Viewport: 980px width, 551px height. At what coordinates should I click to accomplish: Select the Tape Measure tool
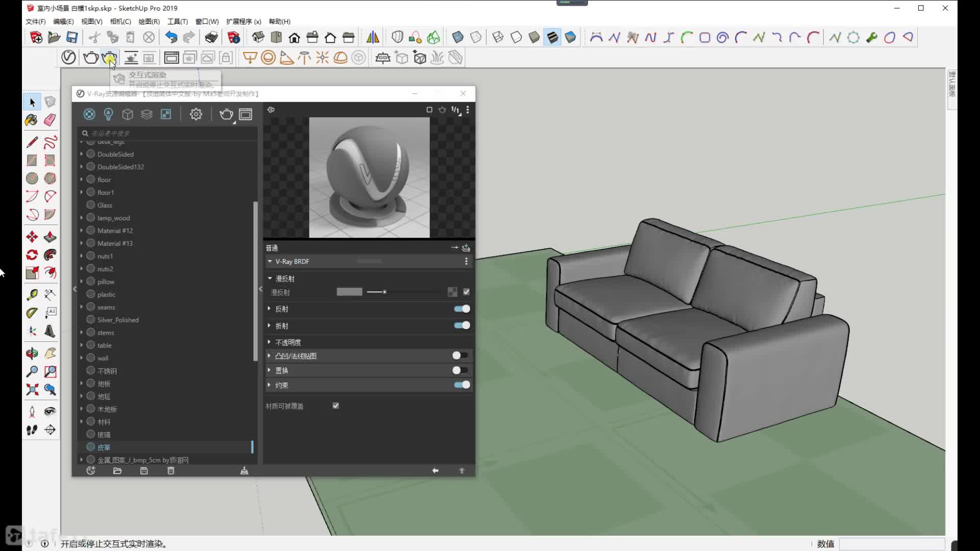pyautogui.click(x=32, y=294)
